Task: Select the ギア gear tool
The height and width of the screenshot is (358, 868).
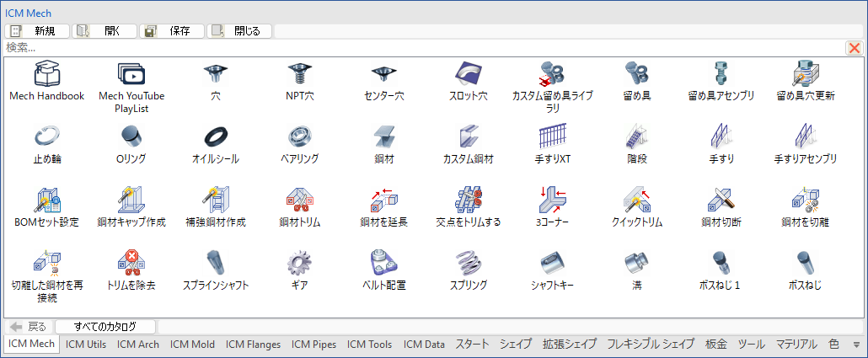Action: (299, 263)
